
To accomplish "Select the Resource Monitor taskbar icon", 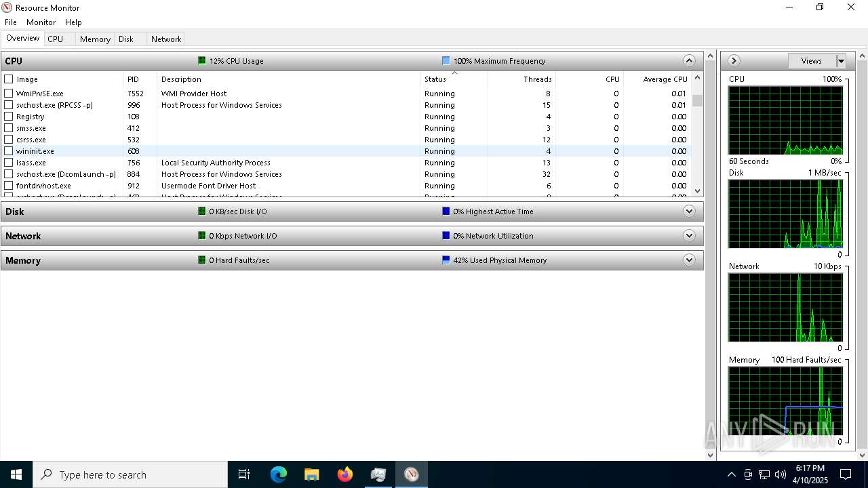I will (412, 474).
